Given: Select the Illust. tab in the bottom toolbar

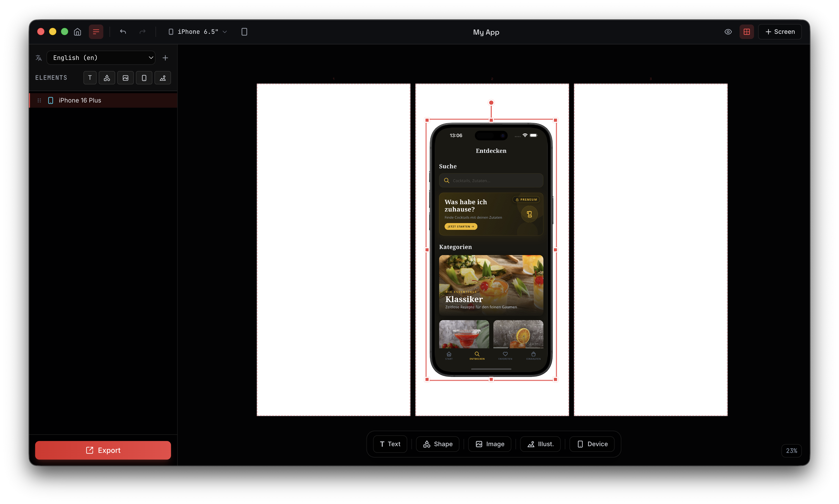Looking at the screenshot, I should pos(540,444).
